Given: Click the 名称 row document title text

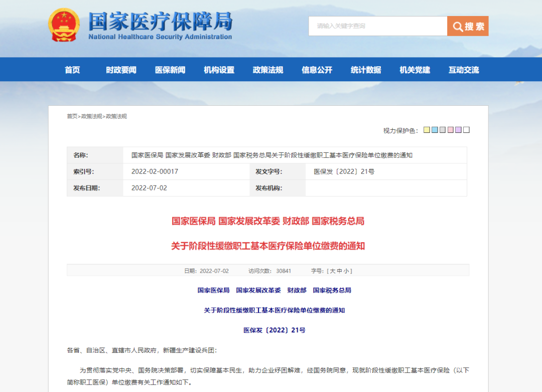Looking at the screenshot, I should click(x=272, y=155).
